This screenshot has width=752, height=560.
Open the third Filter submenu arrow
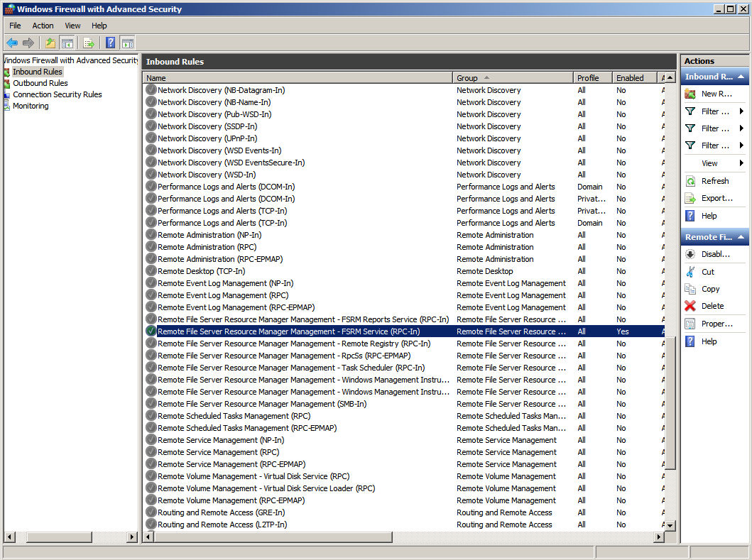click(741, 146)
